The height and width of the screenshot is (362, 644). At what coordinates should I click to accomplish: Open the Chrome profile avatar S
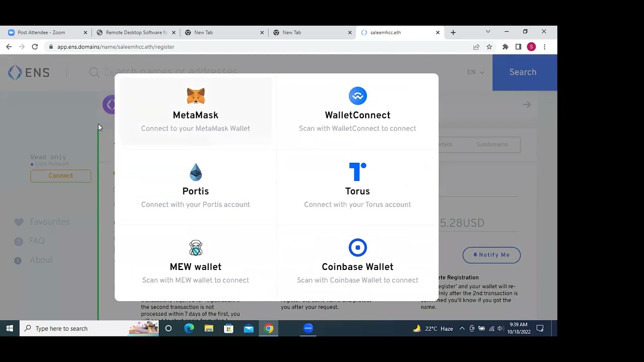(x=531, y=47)
